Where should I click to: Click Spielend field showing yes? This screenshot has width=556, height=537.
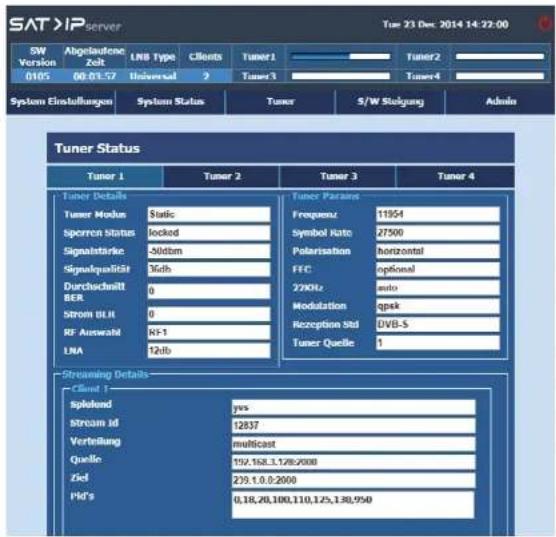353,407
